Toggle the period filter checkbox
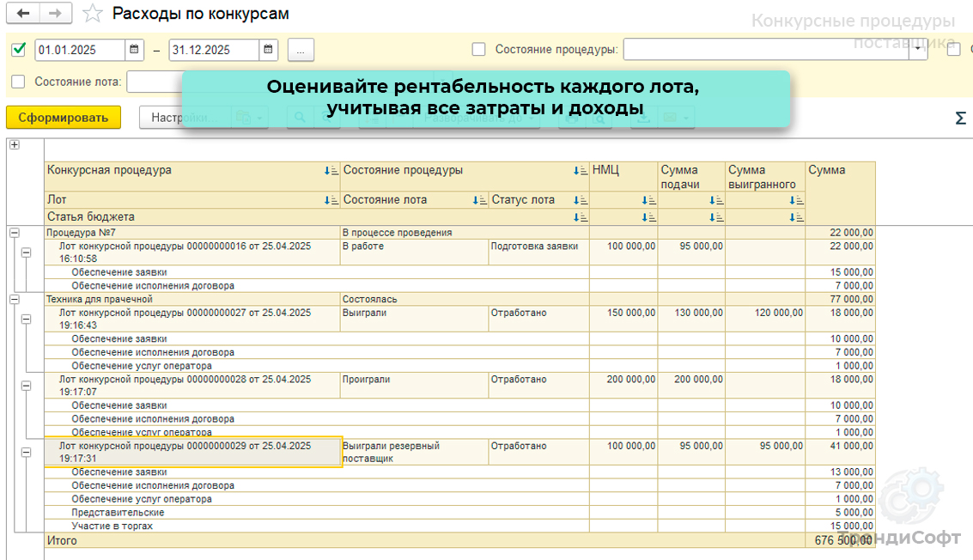 [19, 49]
